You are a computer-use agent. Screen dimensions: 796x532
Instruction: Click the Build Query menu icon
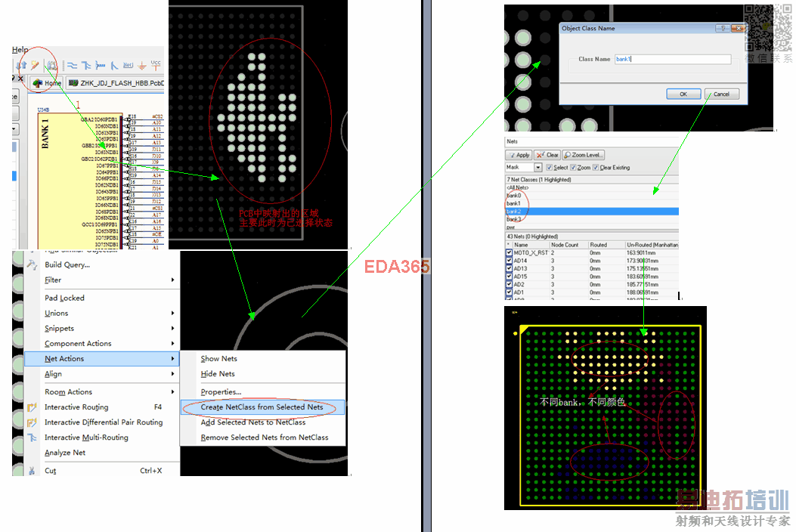pyautogui.click(x=32, y=264)
